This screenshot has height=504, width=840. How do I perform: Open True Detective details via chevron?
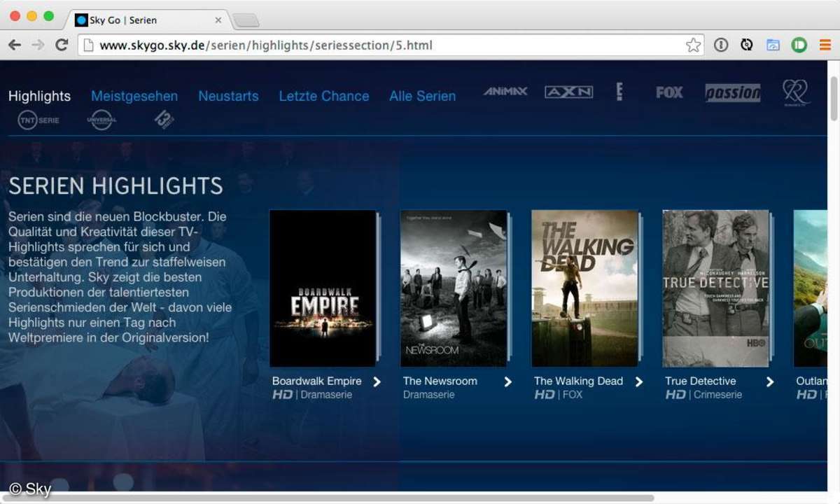[770, 381]
